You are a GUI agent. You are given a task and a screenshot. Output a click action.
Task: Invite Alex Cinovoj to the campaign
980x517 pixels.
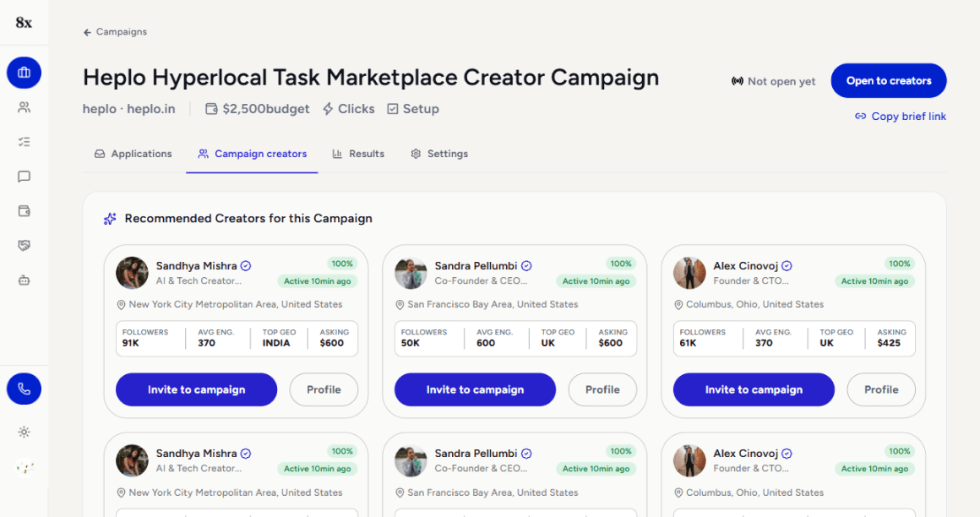(754, 389)
